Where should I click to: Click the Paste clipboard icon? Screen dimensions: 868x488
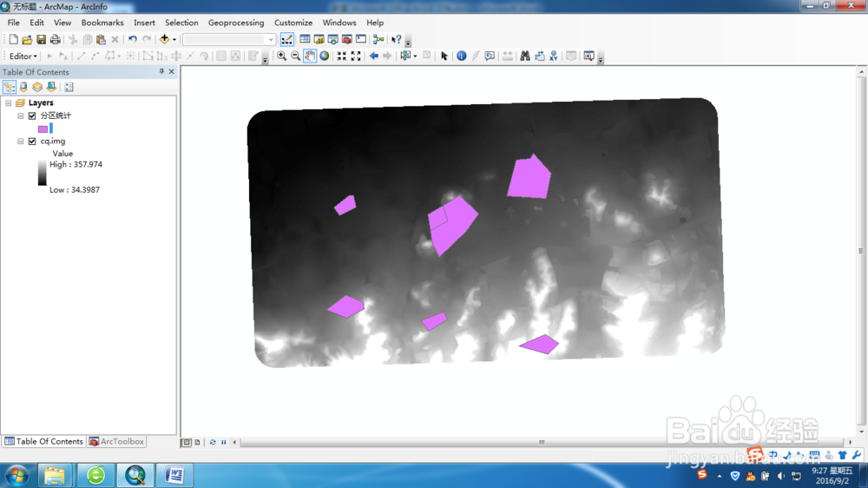101,39
